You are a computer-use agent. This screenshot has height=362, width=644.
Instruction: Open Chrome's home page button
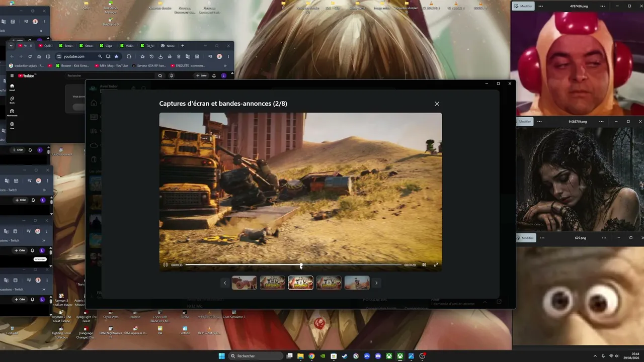point(39,56)
